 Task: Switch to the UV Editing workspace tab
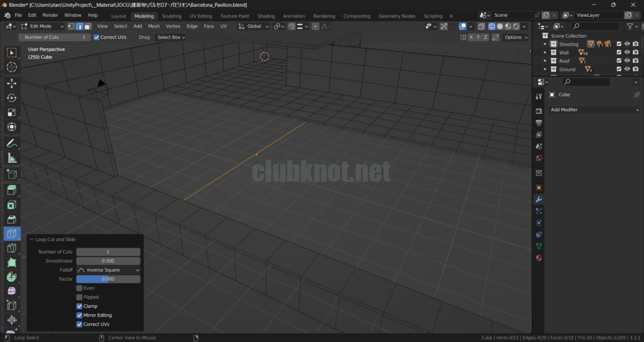coord(201,16)
